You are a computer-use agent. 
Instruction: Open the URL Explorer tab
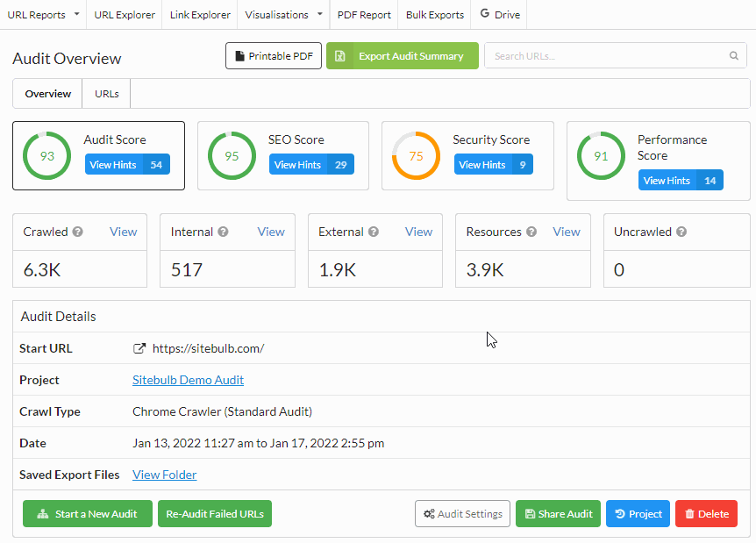125,15
